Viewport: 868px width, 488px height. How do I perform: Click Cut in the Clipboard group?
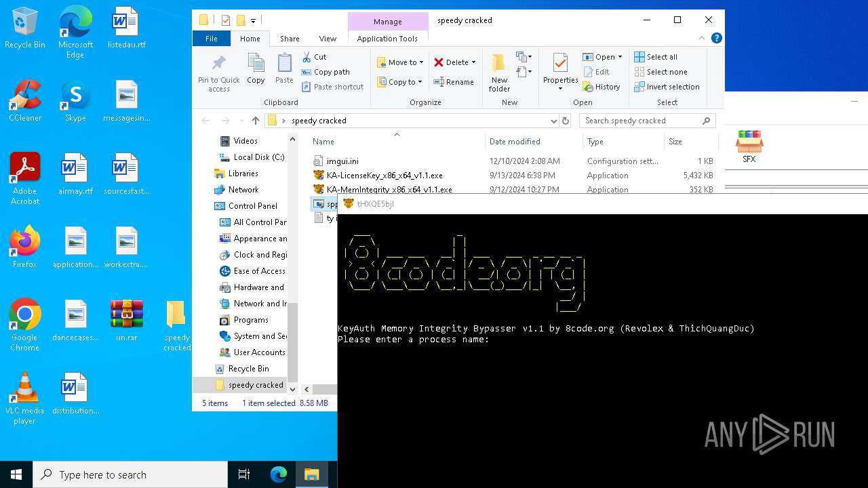[314, 57]
